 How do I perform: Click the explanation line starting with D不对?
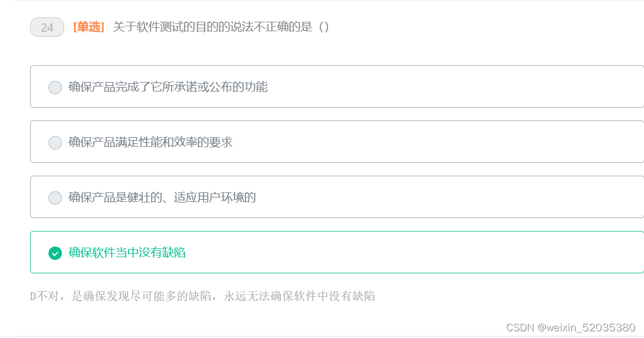[x=204, y=296]
